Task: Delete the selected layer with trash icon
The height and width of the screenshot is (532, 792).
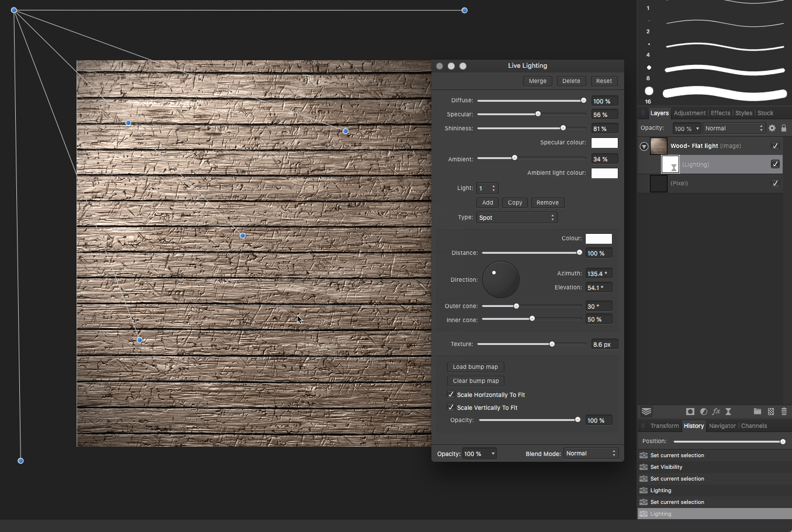Action: [x=784, y=412]
